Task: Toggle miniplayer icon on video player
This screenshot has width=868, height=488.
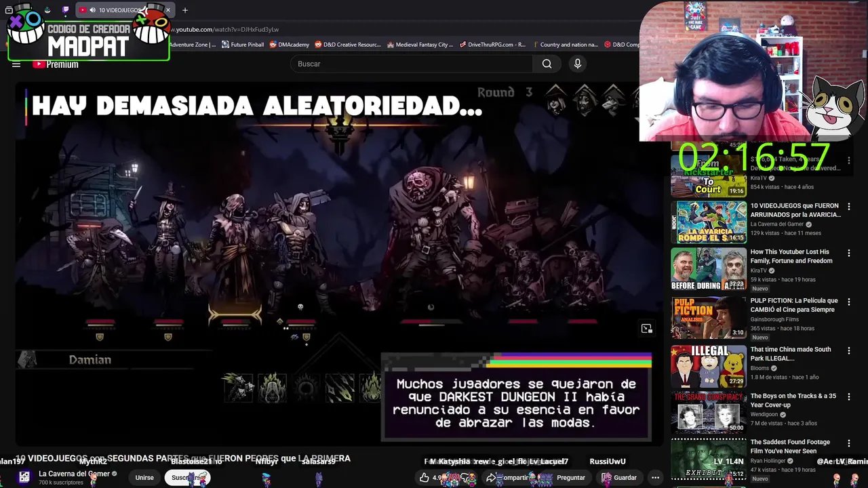Action: pos(646,329)
